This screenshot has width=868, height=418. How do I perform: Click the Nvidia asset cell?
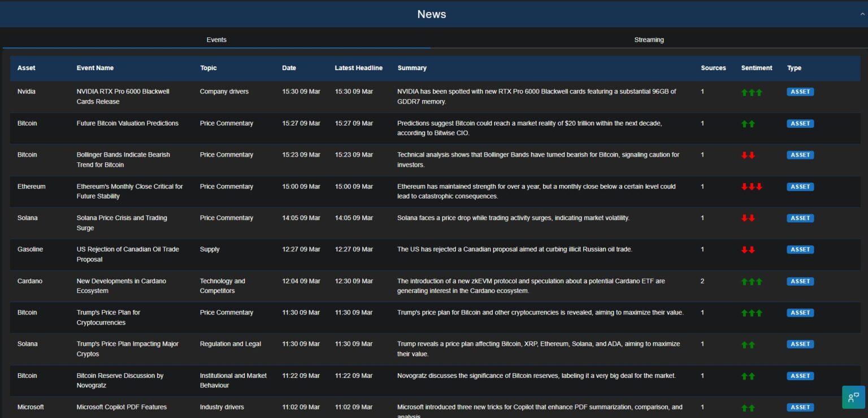[27, 92]
